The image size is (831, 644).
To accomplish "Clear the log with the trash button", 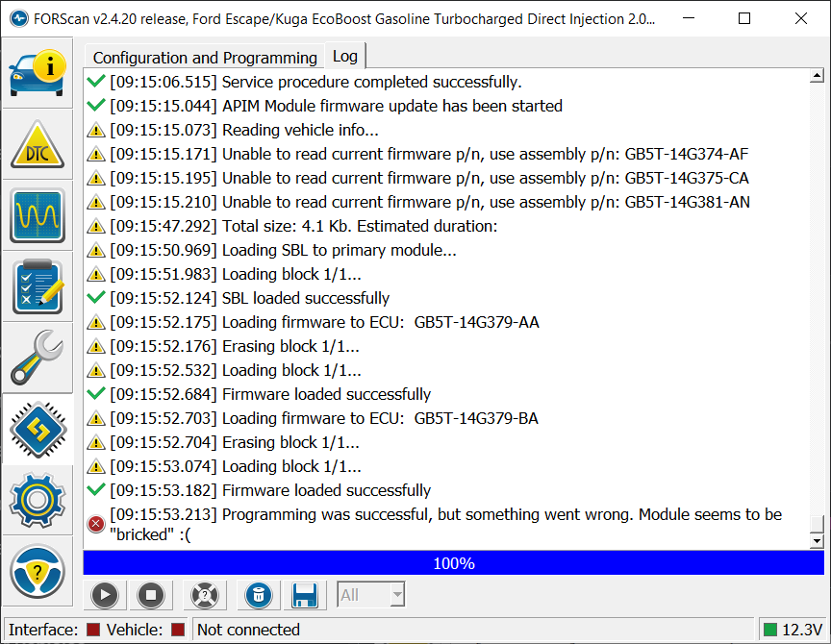I will pos(258,595).
